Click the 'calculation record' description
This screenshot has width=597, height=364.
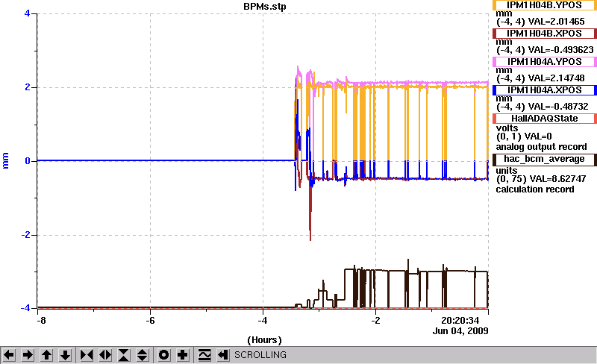tap(535, 189)
